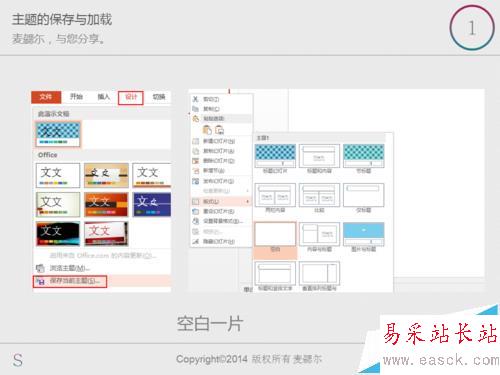Switch to the 开始 (Home) ribbon tab

(76, 97)
